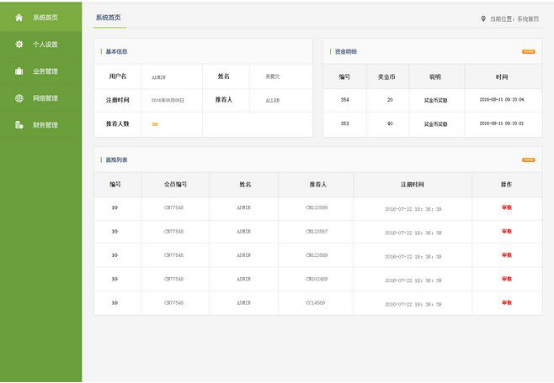This screenshot has width=554, height=383.
Task: Click the 用户名 label cell
Action: coord(118,76)
